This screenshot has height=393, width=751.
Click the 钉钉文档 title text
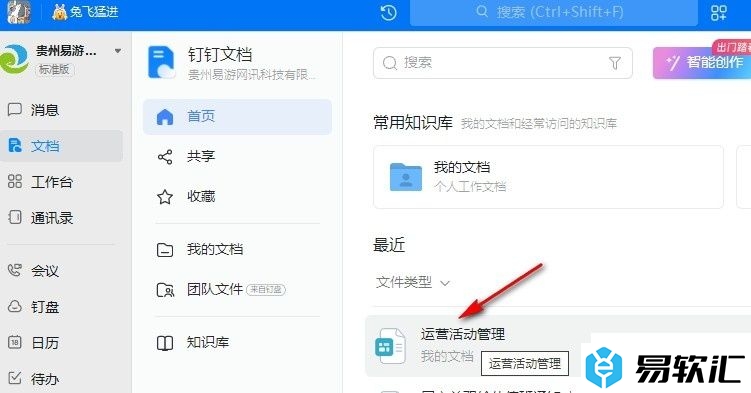click(x=220, y=55)
